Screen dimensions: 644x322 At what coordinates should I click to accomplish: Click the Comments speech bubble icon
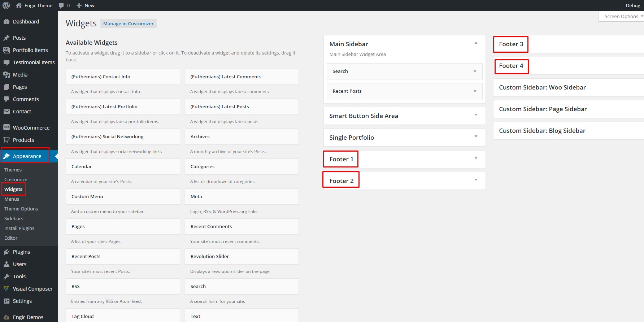[6, 99]
